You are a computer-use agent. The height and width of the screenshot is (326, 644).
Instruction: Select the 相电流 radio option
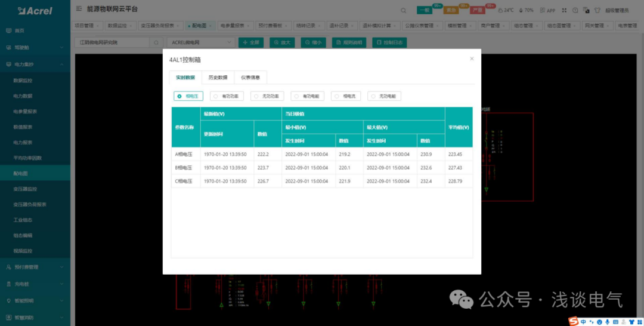click(x=346, y=96)
